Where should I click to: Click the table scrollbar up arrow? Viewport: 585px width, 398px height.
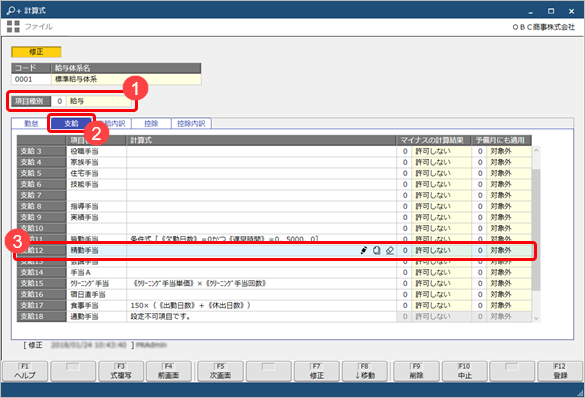(536, 151)
